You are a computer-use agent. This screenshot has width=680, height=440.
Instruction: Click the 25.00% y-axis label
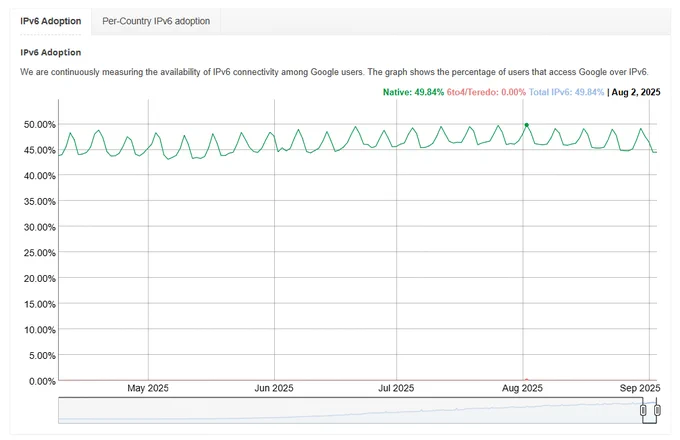pos(39,253)
